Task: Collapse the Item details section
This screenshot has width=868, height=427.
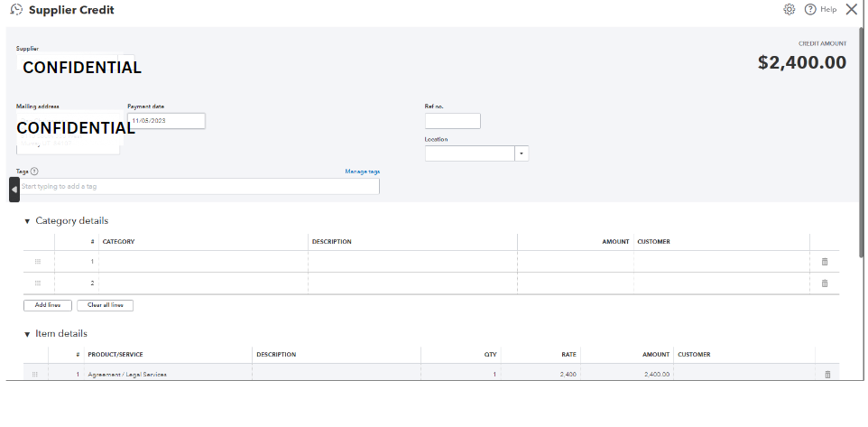Action: click(27, 335)
